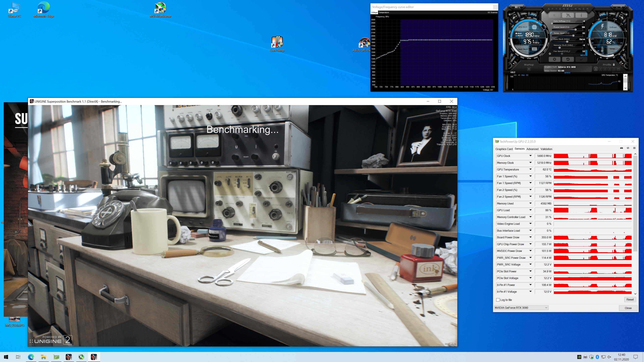The width and height of the screenshot is (644, 362).
Task: Toggle the Afterburner profile lock icon
Action: [x=614, y=65]
